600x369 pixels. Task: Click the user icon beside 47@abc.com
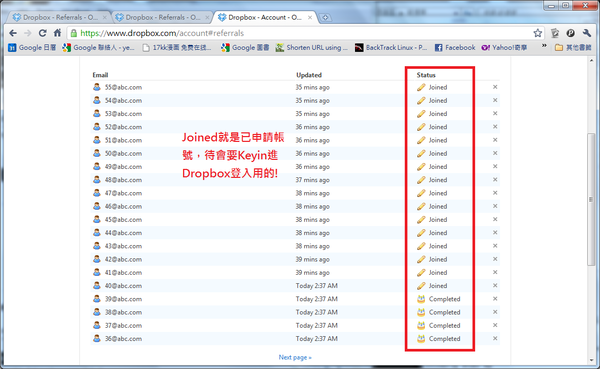click(x=97, y=193)
